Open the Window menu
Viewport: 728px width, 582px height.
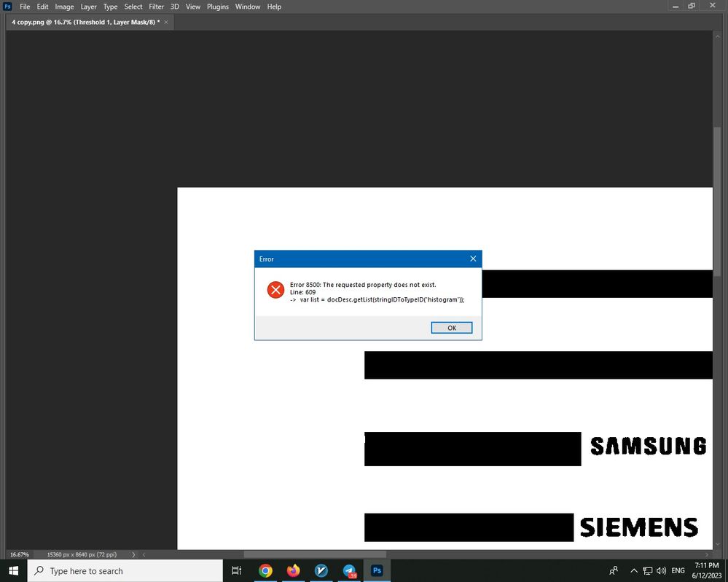(x=248, y=7)
